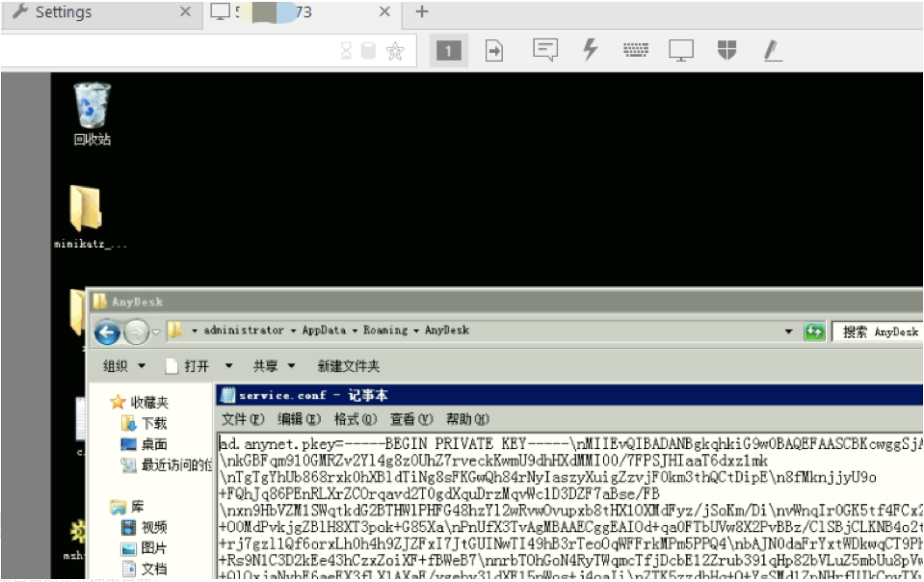Activate the whiteboard pen icon
The height and width of the screenshot is (582, 924).
[772, 50]
